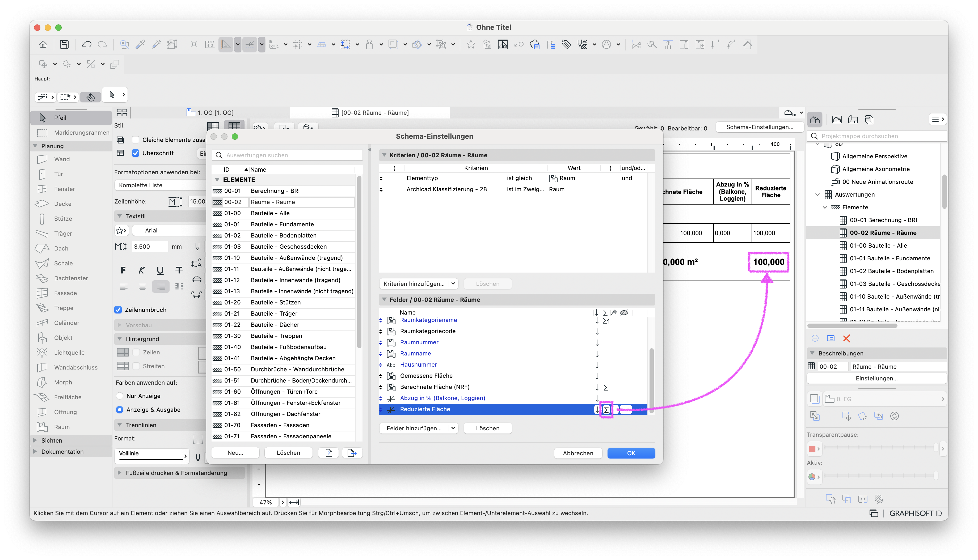Toggle underline U text style

pyautogui.click(x=160, y=270)
